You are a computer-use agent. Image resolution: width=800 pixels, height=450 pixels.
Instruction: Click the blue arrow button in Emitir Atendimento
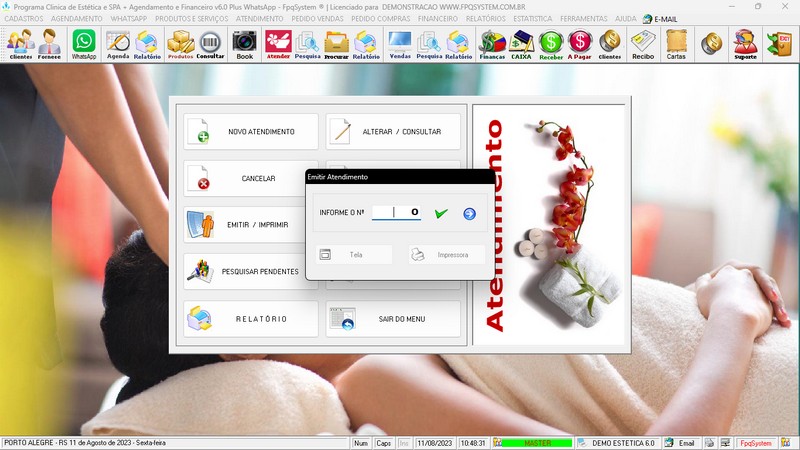coord(469,214)
